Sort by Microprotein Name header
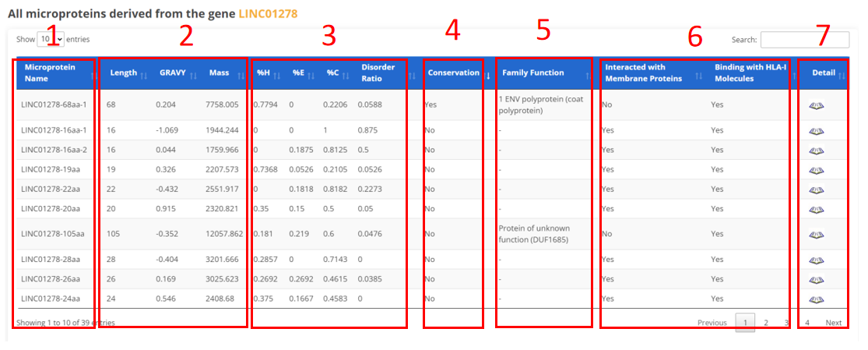Viewport: 868px width, 350px height. 50,72
